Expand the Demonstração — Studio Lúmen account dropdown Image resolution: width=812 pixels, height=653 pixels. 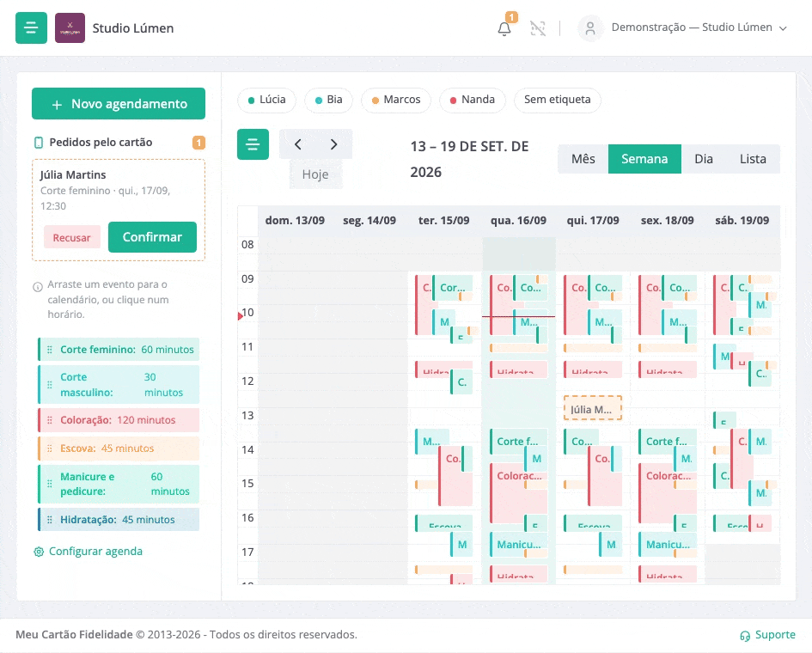699,27
